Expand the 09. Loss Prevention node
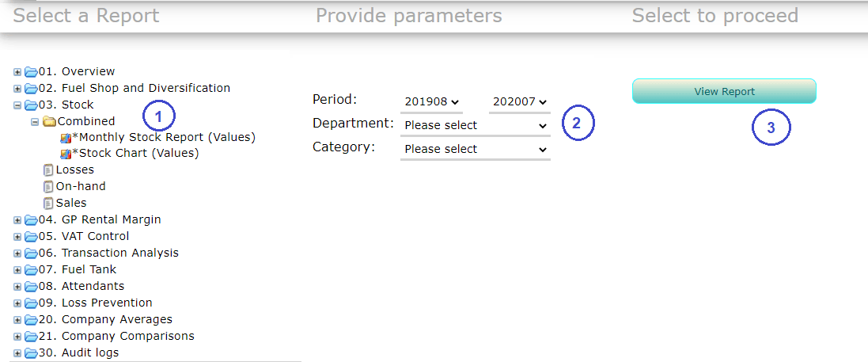Screen dimensions: 868x362 17,303
